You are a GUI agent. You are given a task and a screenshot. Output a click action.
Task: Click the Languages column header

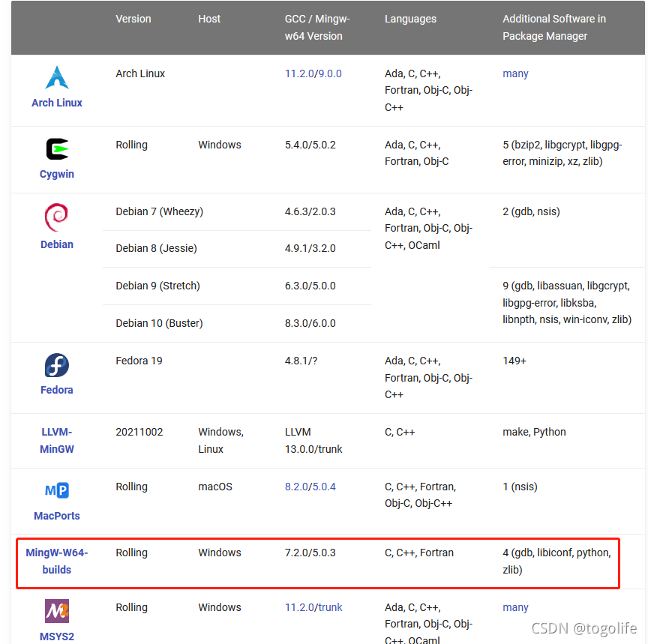click(x=410, y=19)
